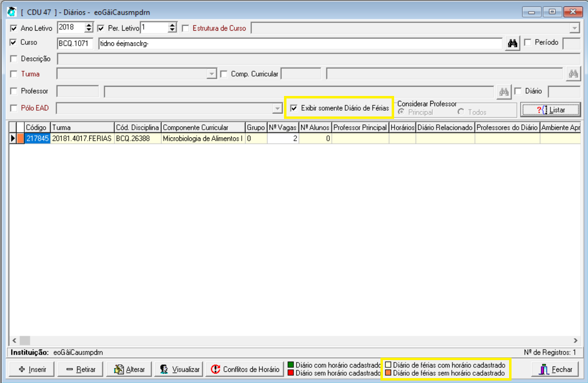Click the binoculars icon beside Professor field
This screenshot has width=588, height=383.
(504, 91)
